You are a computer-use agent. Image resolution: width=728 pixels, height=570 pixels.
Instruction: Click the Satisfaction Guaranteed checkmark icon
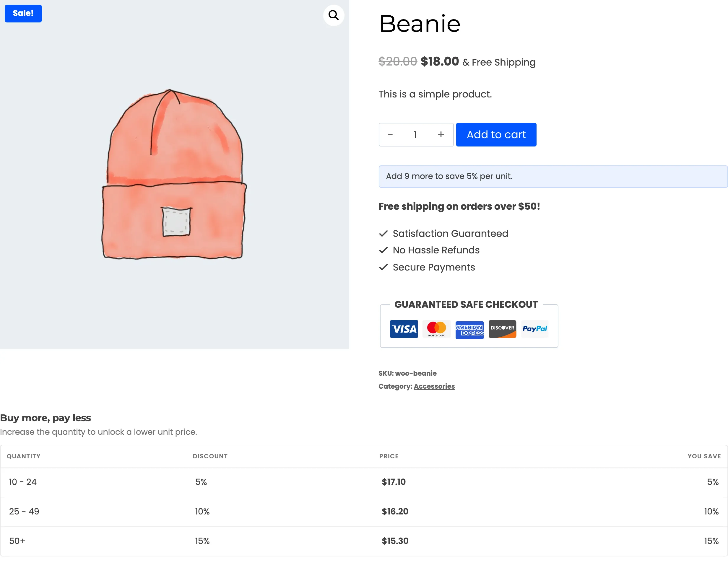click(x=383, y=233)
